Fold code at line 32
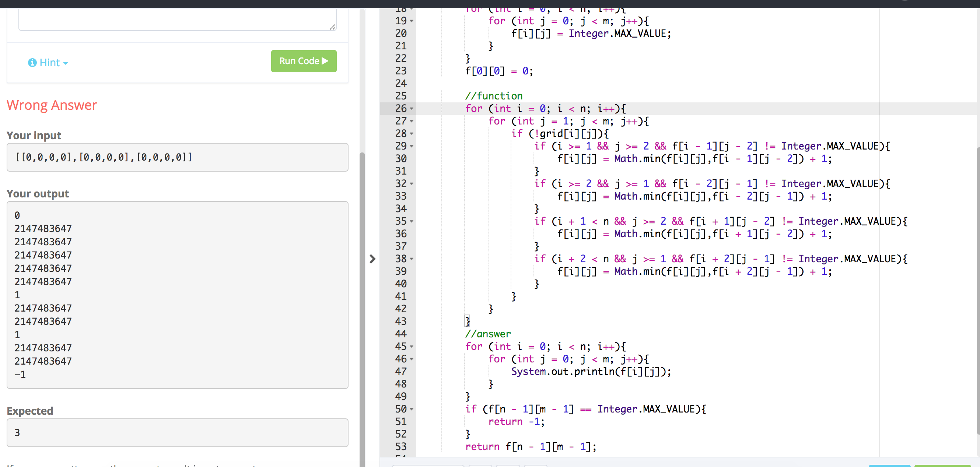This screenshot has height=467, width=980. pos(412,184)
